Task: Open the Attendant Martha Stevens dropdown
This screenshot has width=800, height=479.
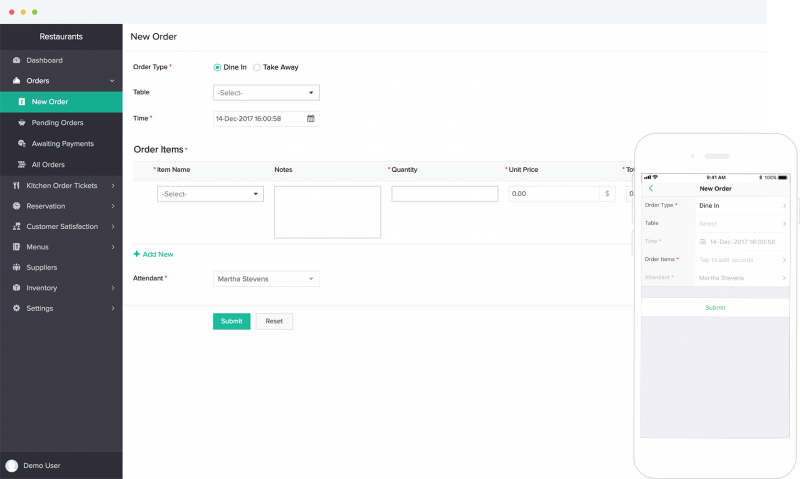Action: 266,279
